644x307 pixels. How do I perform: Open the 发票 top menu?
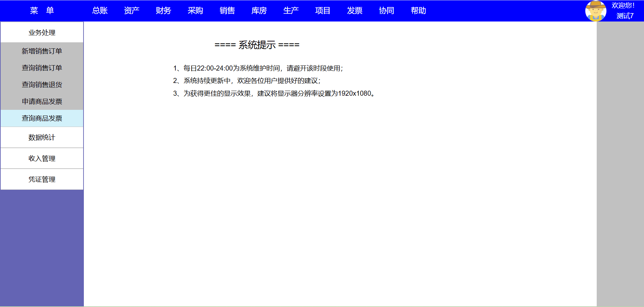355,11
